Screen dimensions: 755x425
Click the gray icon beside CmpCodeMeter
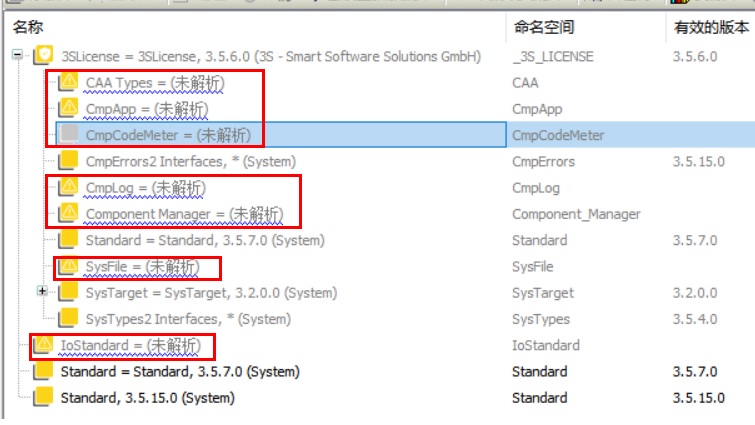click(69, 134)
